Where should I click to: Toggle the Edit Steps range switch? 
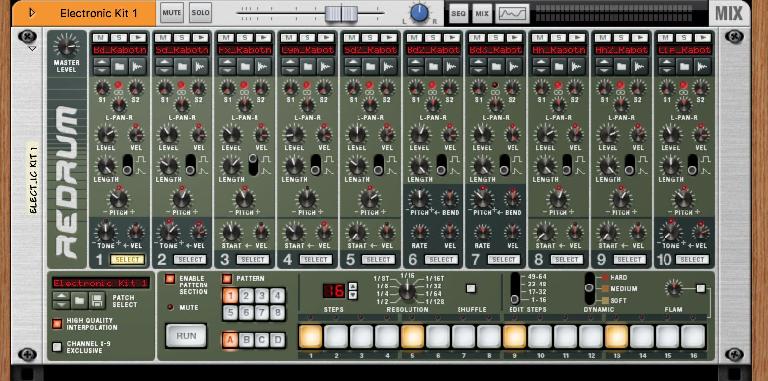pos(515,288)
